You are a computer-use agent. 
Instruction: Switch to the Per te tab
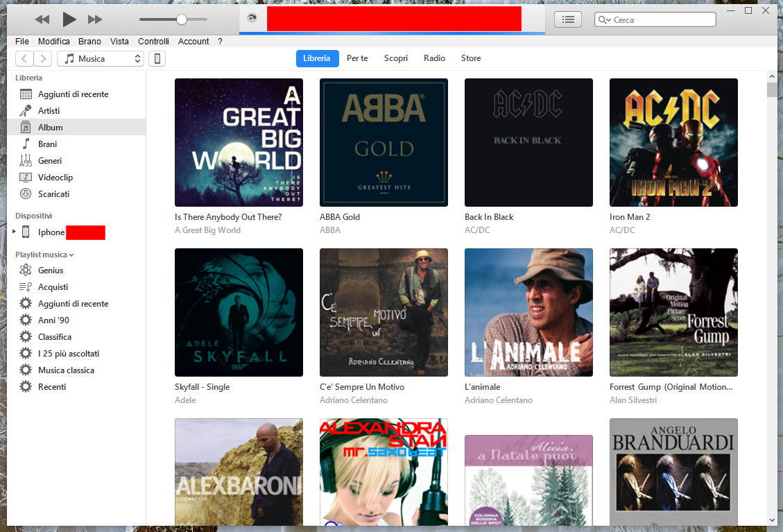click(357, 58)
